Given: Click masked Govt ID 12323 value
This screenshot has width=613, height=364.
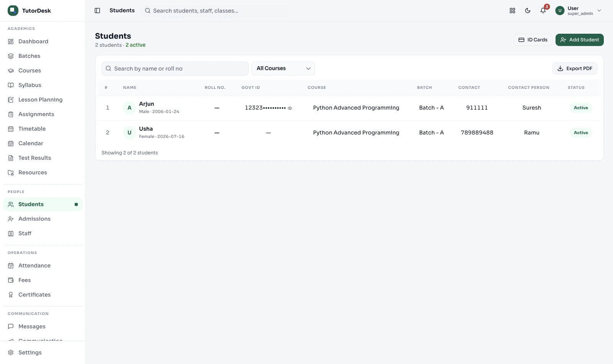Looking at the screenshot, I should [265, 108].
